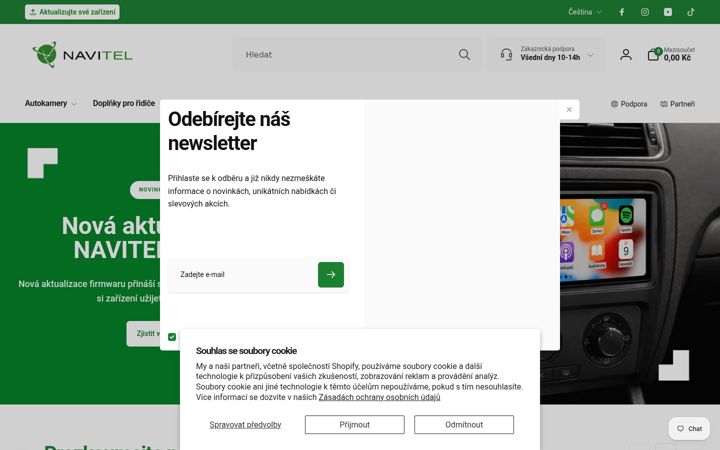The width and height of the screenshot is (720, 450).
Task: Toggle the newsletter consent checkbox
Action: pyautogui.click(x=172, y=337)
